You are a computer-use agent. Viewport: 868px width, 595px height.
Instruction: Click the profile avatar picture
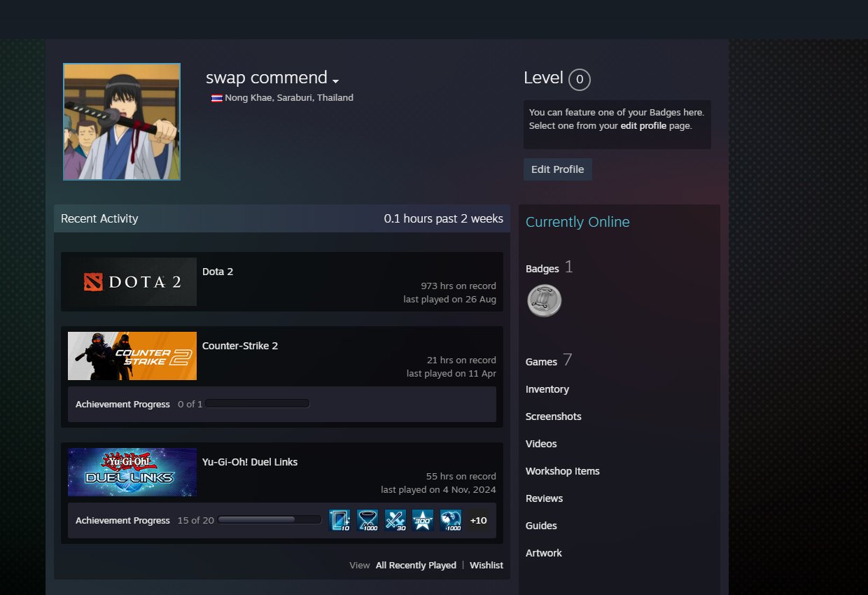click(x=122, y=122)
